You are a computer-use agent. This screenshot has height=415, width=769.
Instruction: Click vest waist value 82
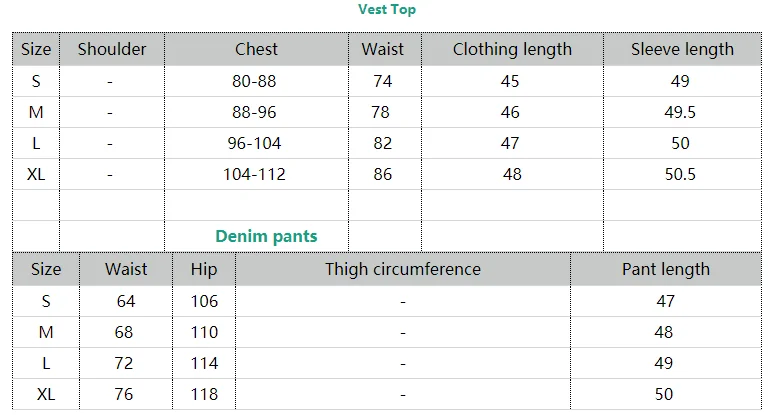coord(383,143)
